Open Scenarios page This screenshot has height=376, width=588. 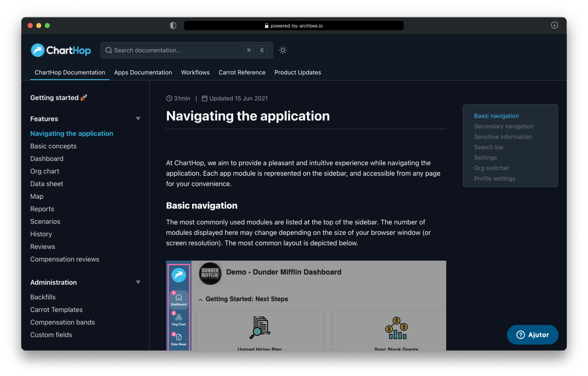(x=45, y=222)
